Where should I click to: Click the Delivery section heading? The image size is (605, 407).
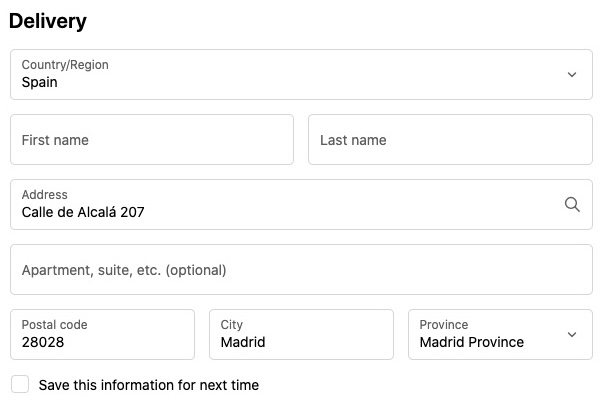point(48,21)
